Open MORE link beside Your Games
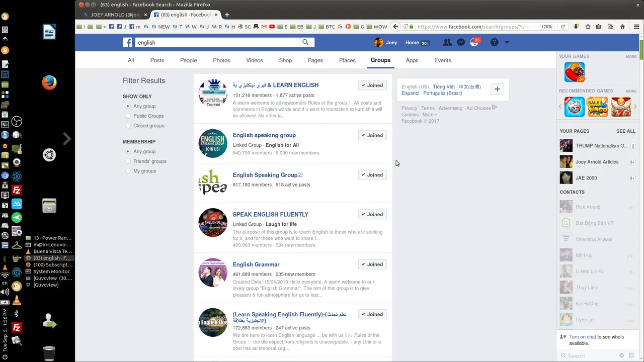The width and height of the screenshot is (644, 362). pyautogui.click(x=631, y=57)
